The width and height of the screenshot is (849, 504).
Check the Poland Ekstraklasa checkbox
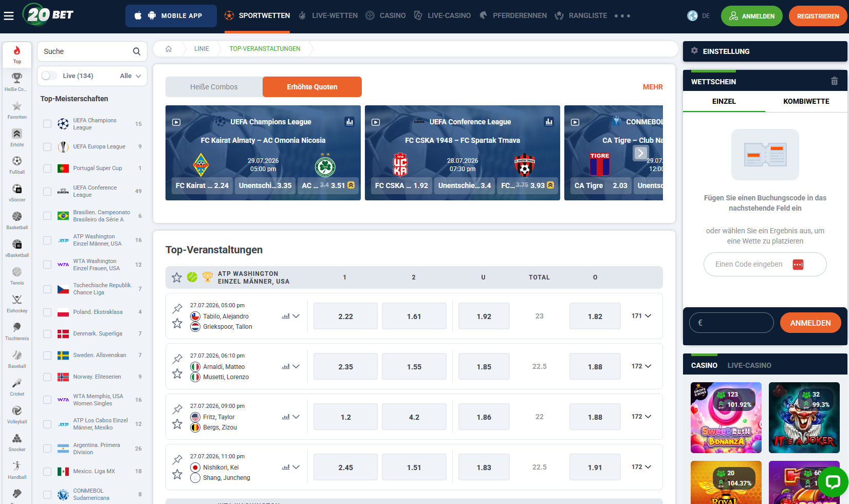47,312
